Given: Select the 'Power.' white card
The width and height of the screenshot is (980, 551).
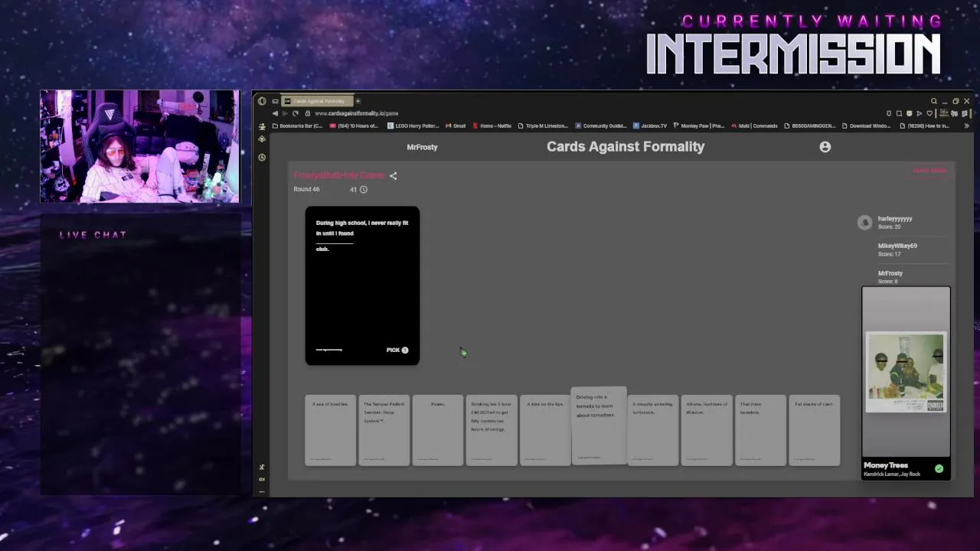Looking at the screenshot, I should (x=438, y=430).
